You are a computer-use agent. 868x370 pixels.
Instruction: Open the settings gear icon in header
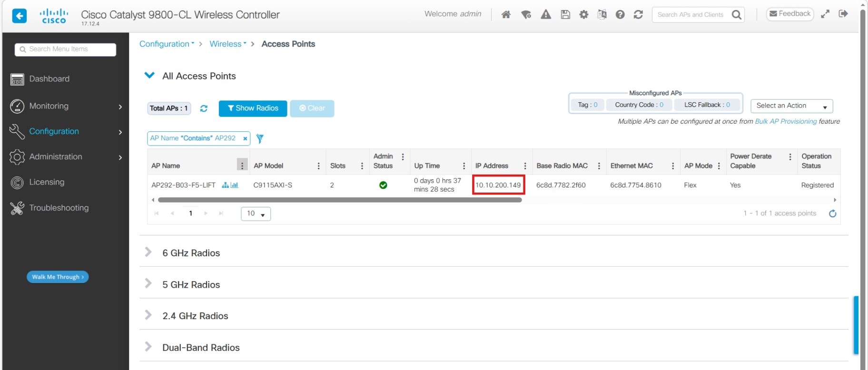[583, 15]
